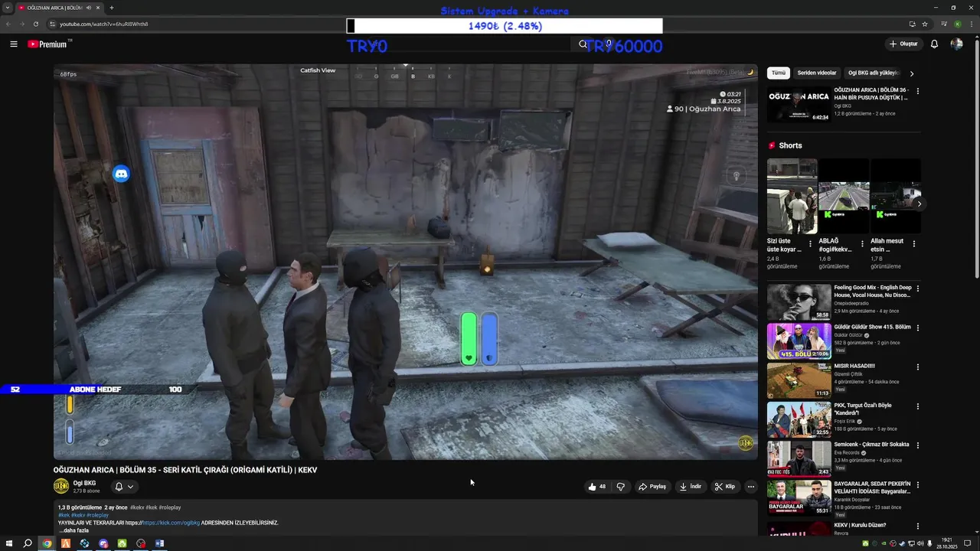Expand Chrome tab search dropdown
The height and width of the screenshot is (551, 980).
click(7, 8)
